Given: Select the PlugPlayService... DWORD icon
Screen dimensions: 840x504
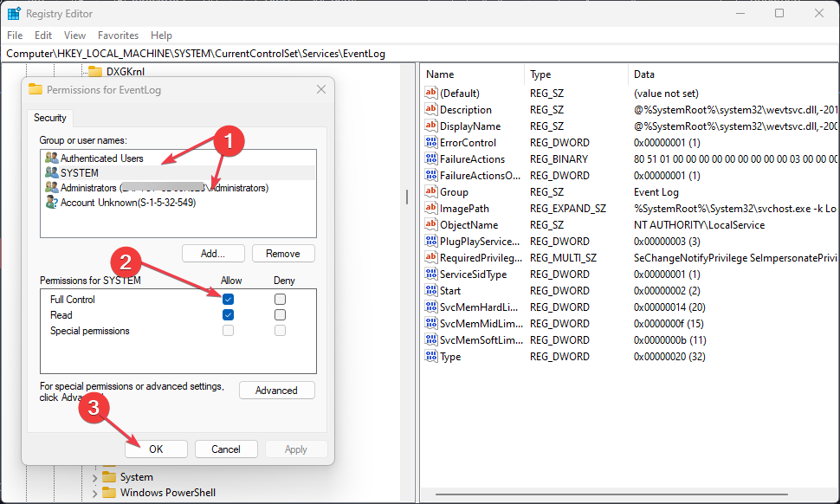Looking at the screenshot, I should tap(430, 241).
